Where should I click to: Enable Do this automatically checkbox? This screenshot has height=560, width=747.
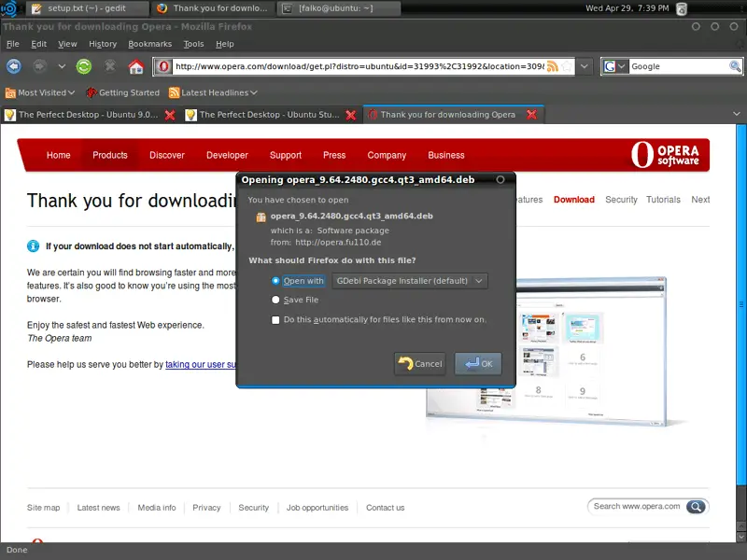pos(275,320)
